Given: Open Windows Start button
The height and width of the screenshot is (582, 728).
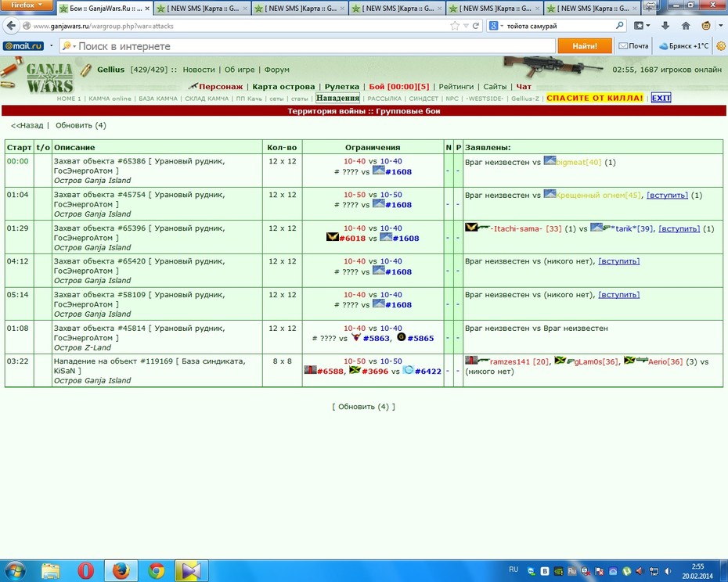Looking at the screenshot, I should point(15,570).
